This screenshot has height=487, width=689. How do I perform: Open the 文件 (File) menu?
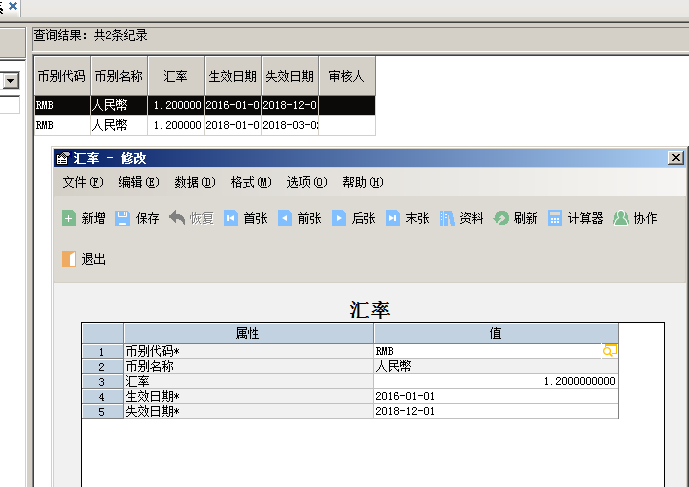[82, 182]
